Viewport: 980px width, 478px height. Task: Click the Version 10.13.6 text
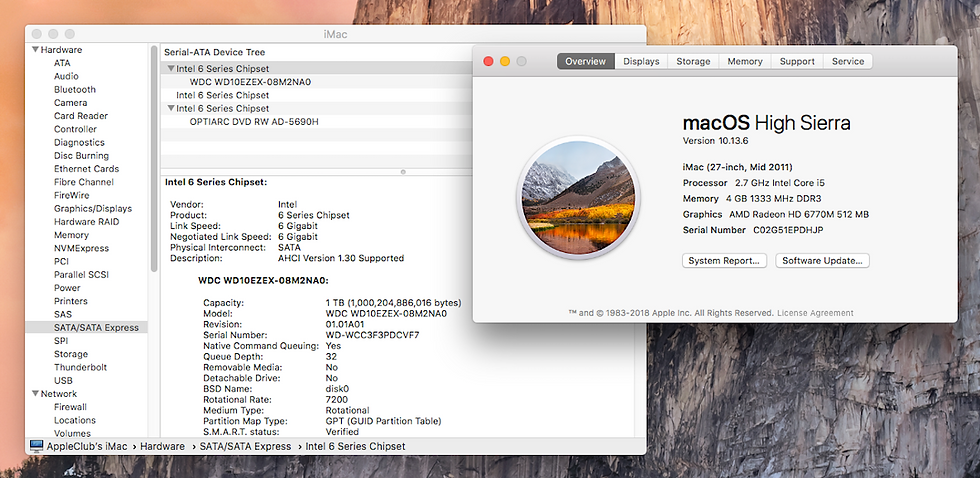click(715, 141)
